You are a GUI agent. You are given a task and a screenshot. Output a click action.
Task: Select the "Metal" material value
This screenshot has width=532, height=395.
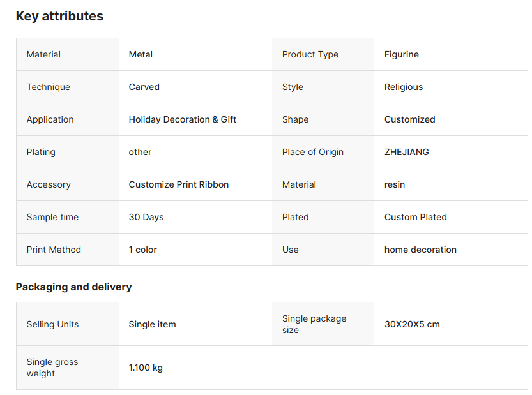click(141, 54)
